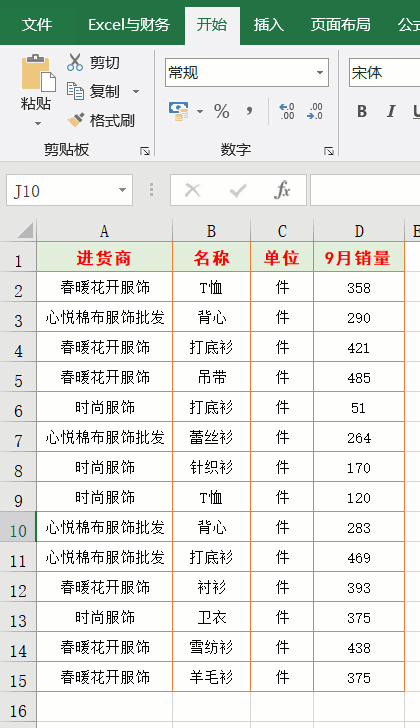Apply comma style format
Screen dimensions: 420x728
tap(249, 111)
